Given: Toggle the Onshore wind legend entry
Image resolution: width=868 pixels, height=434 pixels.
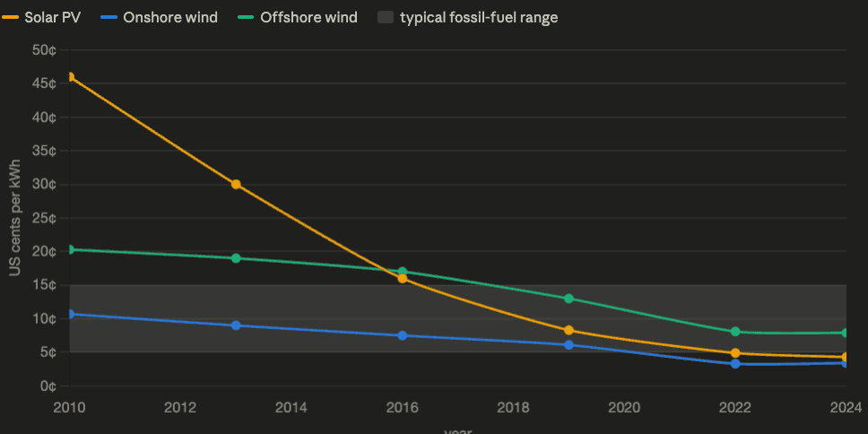Looking at the screenshot, I should (x=159, y=17).
